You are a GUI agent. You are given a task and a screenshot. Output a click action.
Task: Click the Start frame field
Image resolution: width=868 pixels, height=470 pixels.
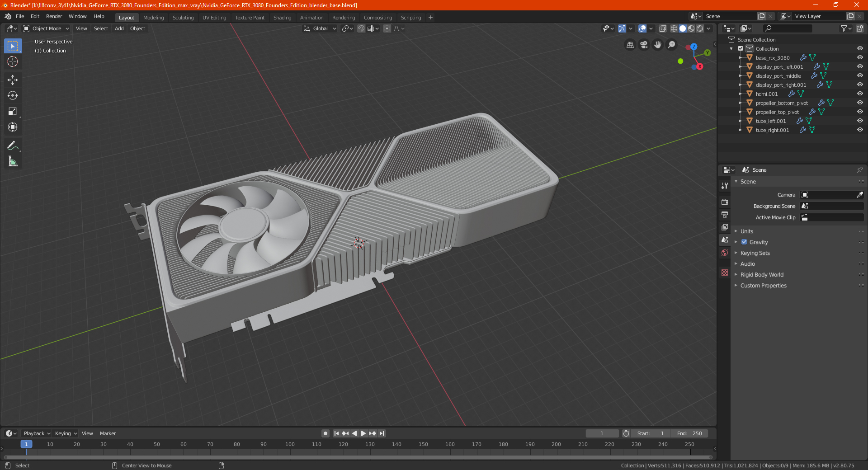tap(651, 433)
